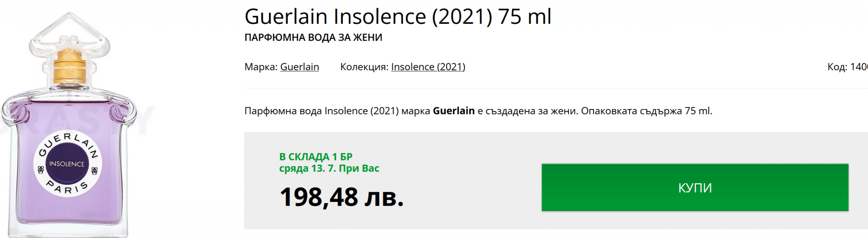Image resolution: width=868 pixels, height=238 pixels.
Task: Click the price 198,48 лв.
Action: 342,197
